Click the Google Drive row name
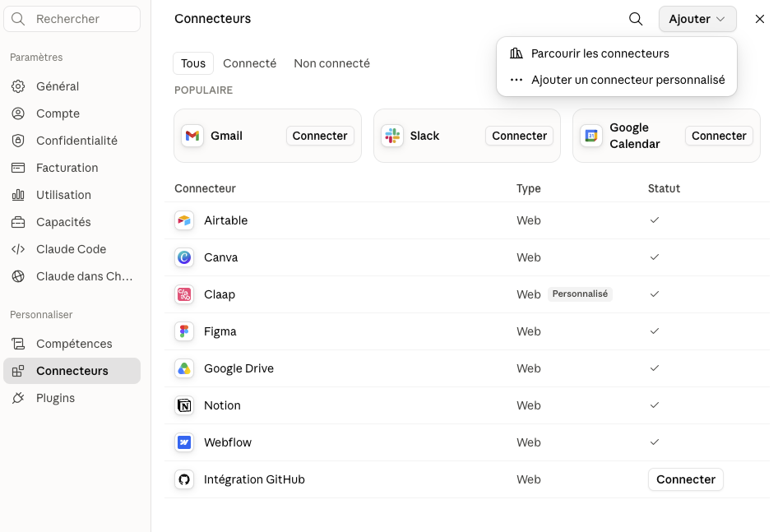This screenshot has width=778, height=532. 238,368
